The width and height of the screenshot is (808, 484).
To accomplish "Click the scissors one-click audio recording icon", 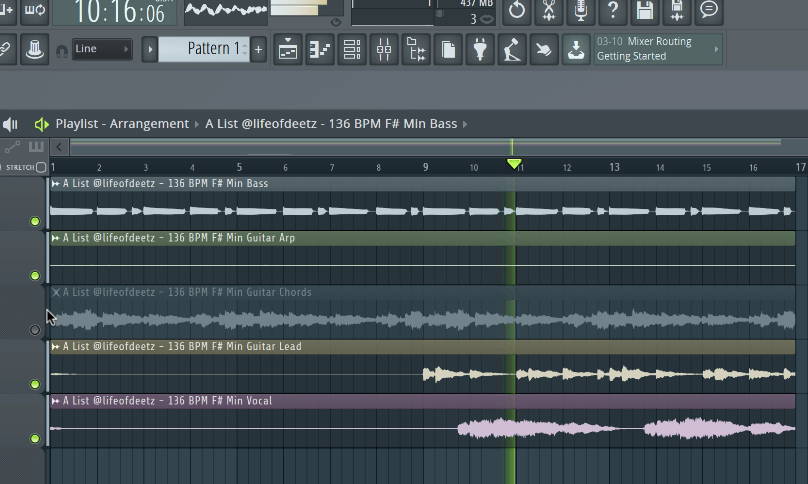I will (549, 11).
